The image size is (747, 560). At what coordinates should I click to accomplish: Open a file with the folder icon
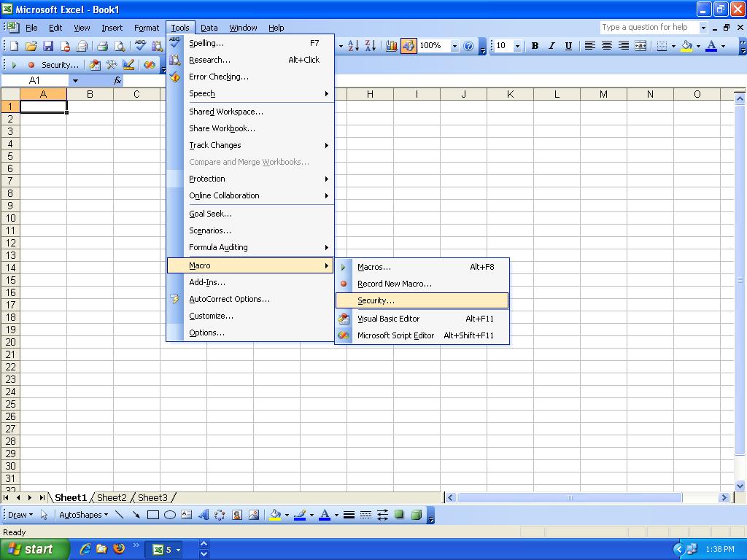tap(31, 46)
